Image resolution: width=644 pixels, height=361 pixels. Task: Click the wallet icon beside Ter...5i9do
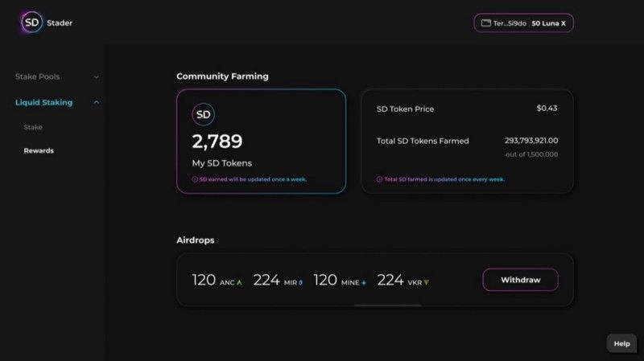click(486, 23)
